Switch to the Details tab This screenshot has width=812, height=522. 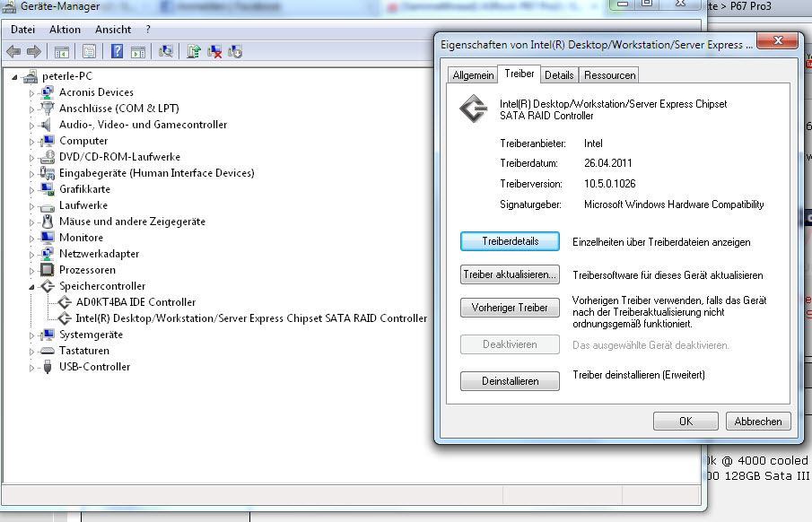[x=559, y=75]
